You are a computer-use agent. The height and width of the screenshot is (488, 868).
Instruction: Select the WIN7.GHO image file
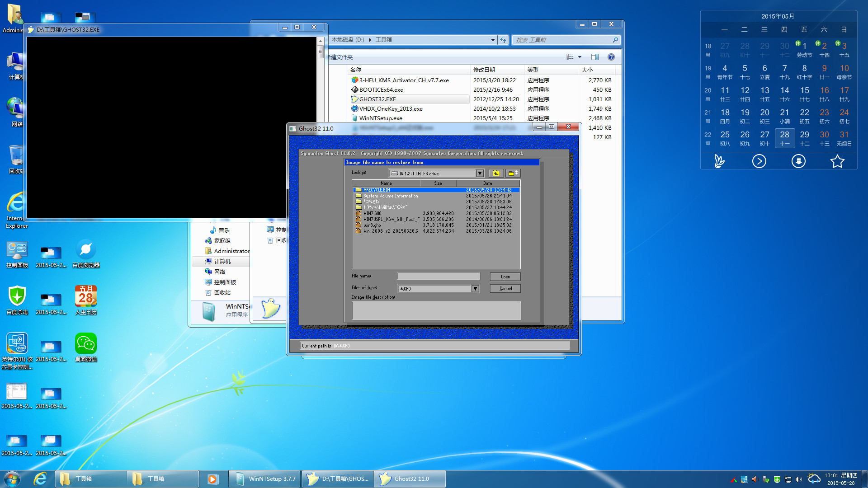pyautogui.click(x=436, y=213)
